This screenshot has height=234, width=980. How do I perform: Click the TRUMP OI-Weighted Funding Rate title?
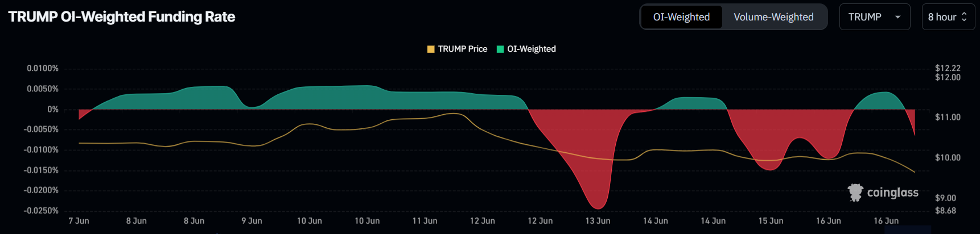122,17
